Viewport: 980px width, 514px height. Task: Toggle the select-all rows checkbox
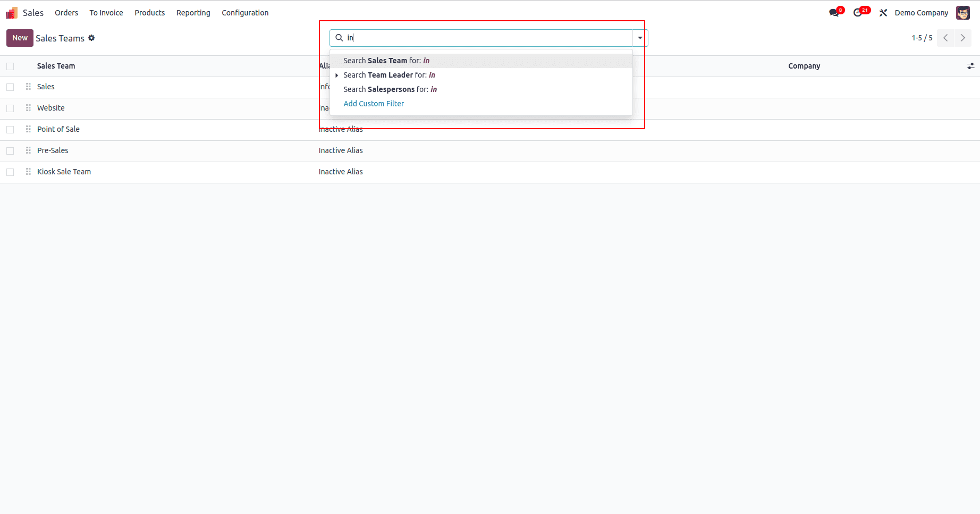pyautogui.click(x=10, y=66)
